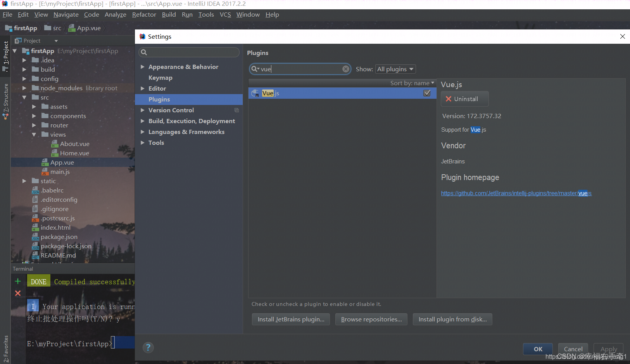The image size is (630, 364).
Task: Click the package.json file icon
Action: tap(35, 237)
